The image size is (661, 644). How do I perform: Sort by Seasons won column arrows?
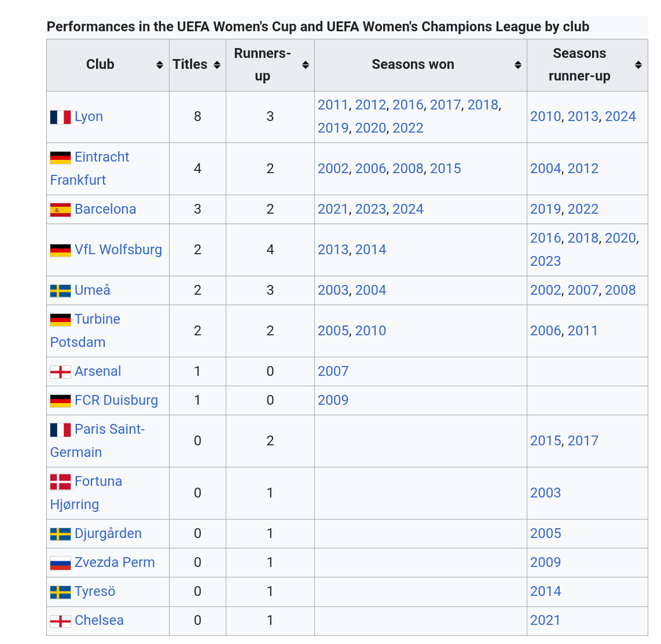tap(518, 65)
